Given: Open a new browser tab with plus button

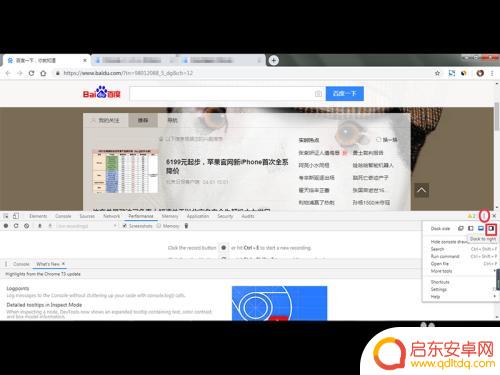Looking at the screenshot, I should (274, 60).
